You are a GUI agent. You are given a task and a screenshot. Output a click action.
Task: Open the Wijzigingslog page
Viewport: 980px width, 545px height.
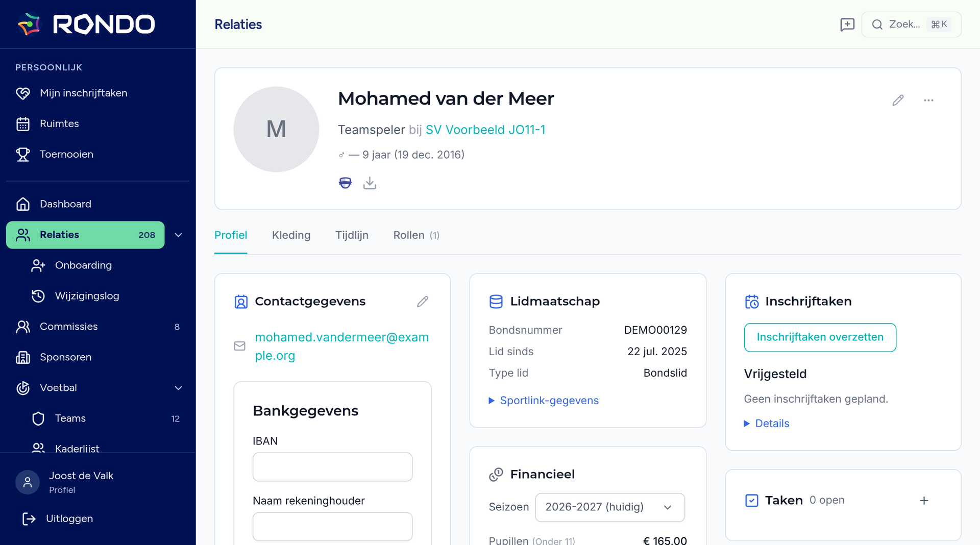tap(105, 296)
